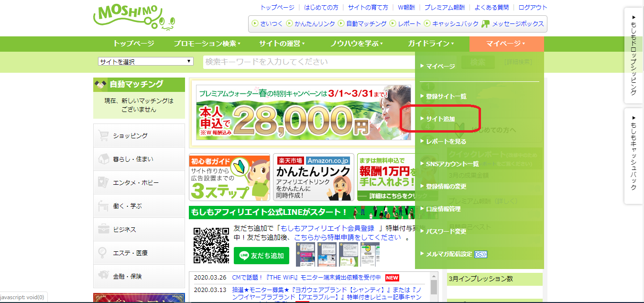Choose the playing cards icon for エンタメ・ホビー

coord(103,183)
